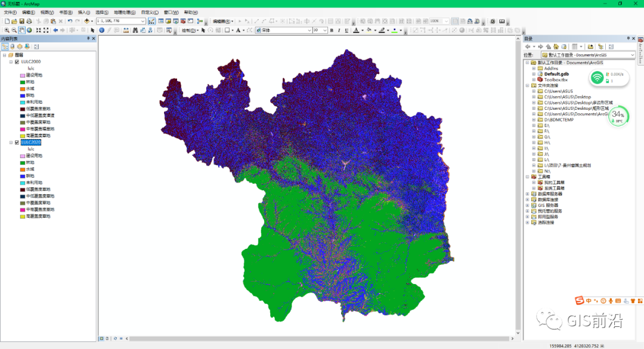The image size is (644, 349).
Task: Expand the Toolbox.tbx node
Action: click(x=534, y=80)
